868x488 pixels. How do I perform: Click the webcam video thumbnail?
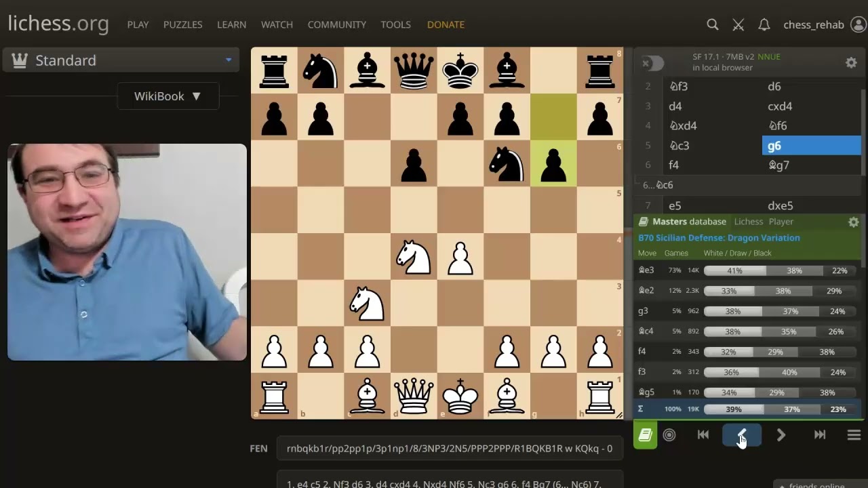(127, 251)
